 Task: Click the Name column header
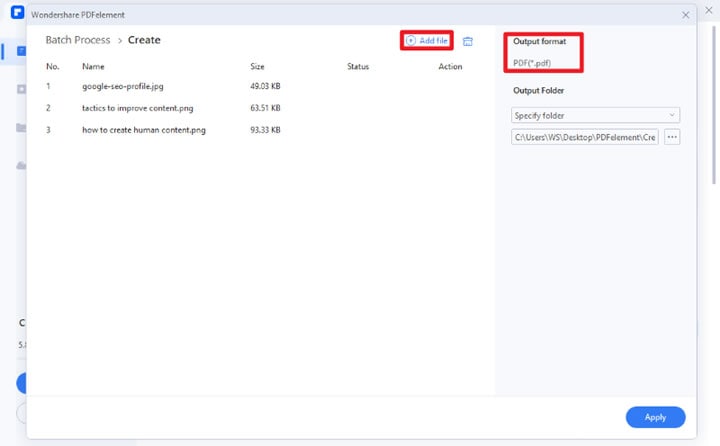[x=93, y=66]
